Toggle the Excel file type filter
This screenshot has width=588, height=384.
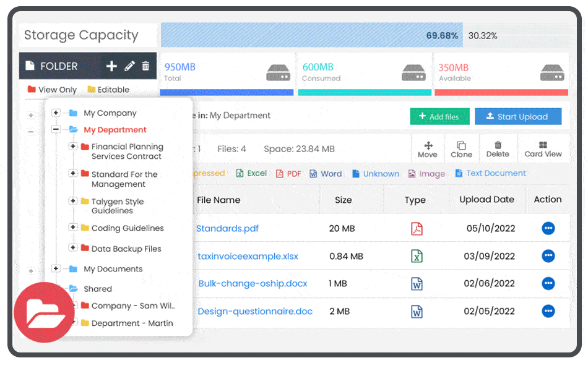[x=251, y=174]
